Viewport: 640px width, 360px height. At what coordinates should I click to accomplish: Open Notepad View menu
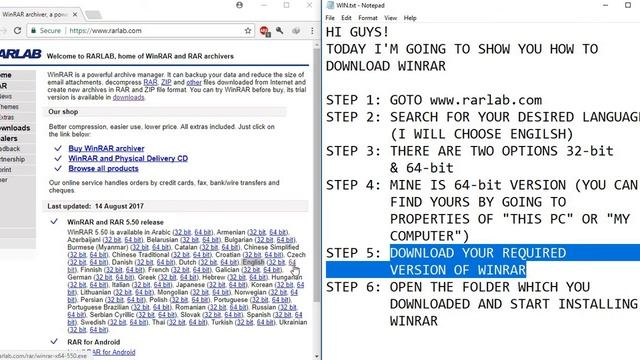[x=390, y=18]
